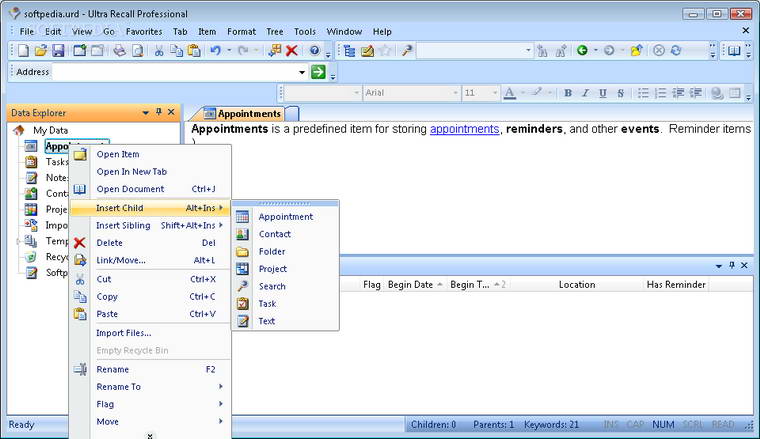Open the Address bar dropdown
This screenshot has height=439, width=760.
tap(302, 72)
